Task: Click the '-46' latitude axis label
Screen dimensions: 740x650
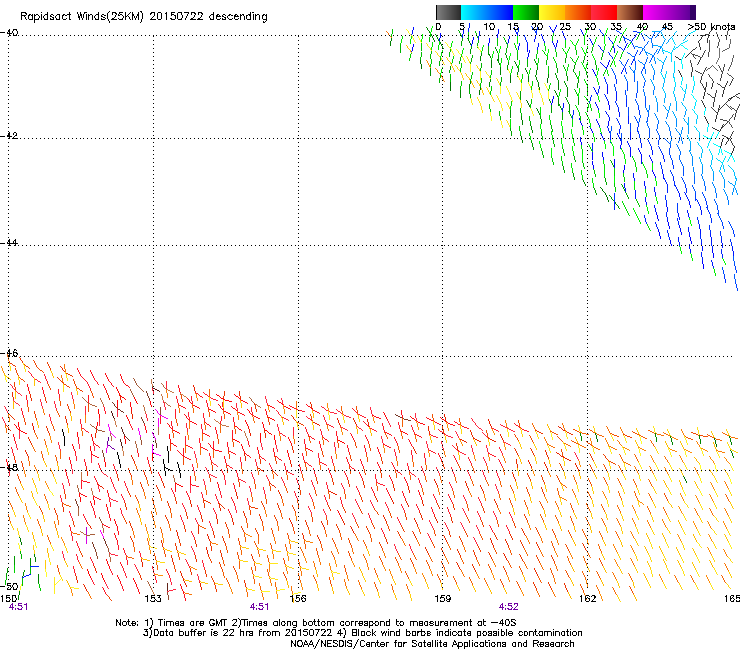Action: 9,353
